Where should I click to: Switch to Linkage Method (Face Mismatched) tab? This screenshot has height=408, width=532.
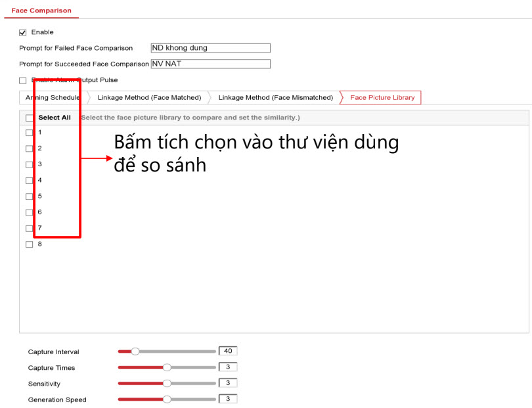[x=275, y=97]
